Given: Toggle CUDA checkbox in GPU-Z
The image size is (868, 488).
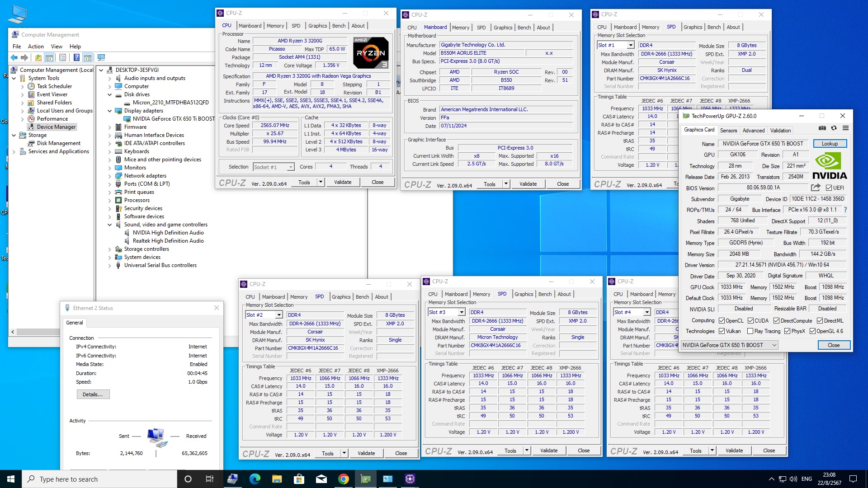Looking at the screenshot, I should (750, 321).
